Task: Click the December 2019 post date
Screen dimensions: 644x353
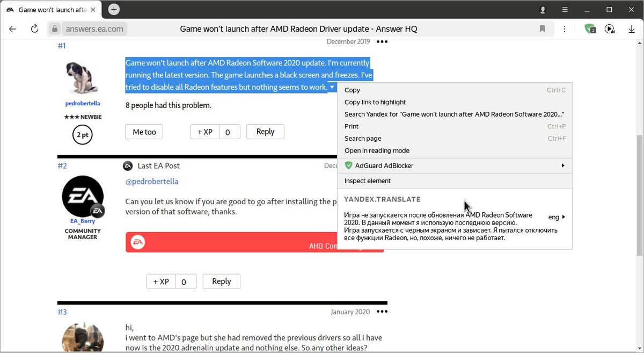Action: pos(348,42)
